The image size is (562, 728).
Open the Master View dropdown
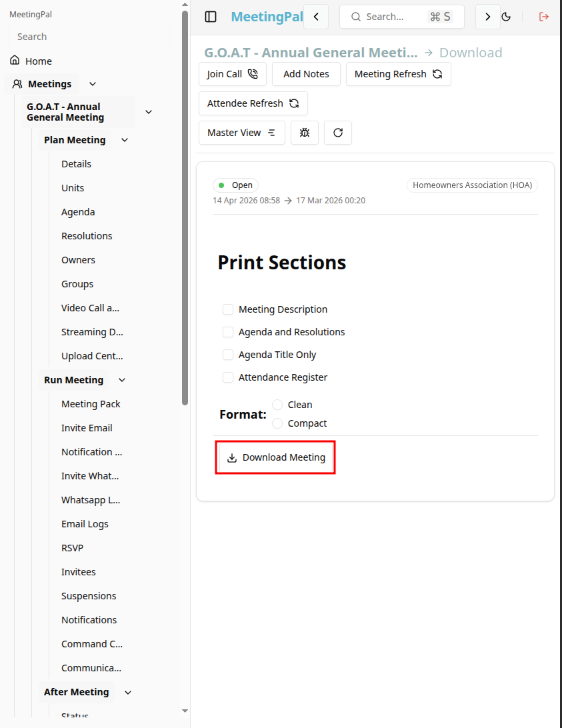coord(242,133)
